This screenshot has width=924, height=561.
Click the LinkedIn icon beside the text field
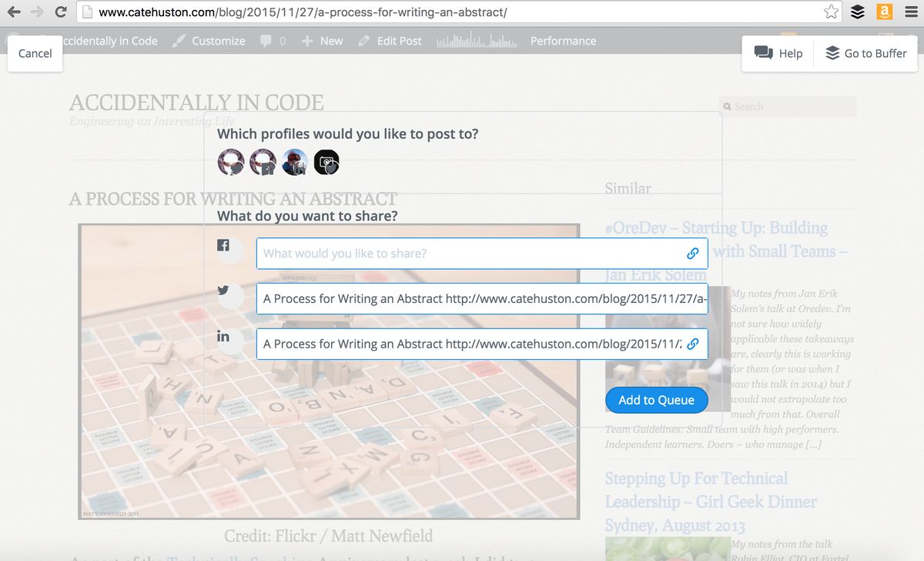223,336
